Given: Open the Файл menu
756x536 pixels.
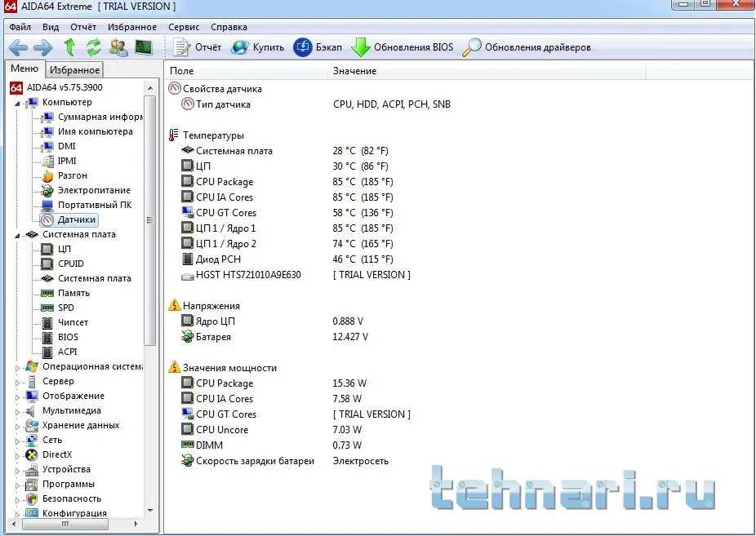Looking at the screenshot, I should (x=20, y=27).
